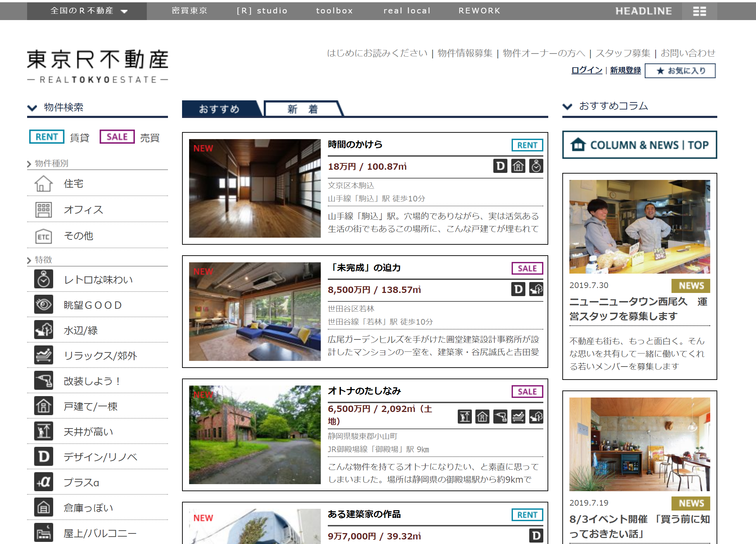Open 密買東京 in top navigation
Screen dimensions: 756x544
click(189, 11)
